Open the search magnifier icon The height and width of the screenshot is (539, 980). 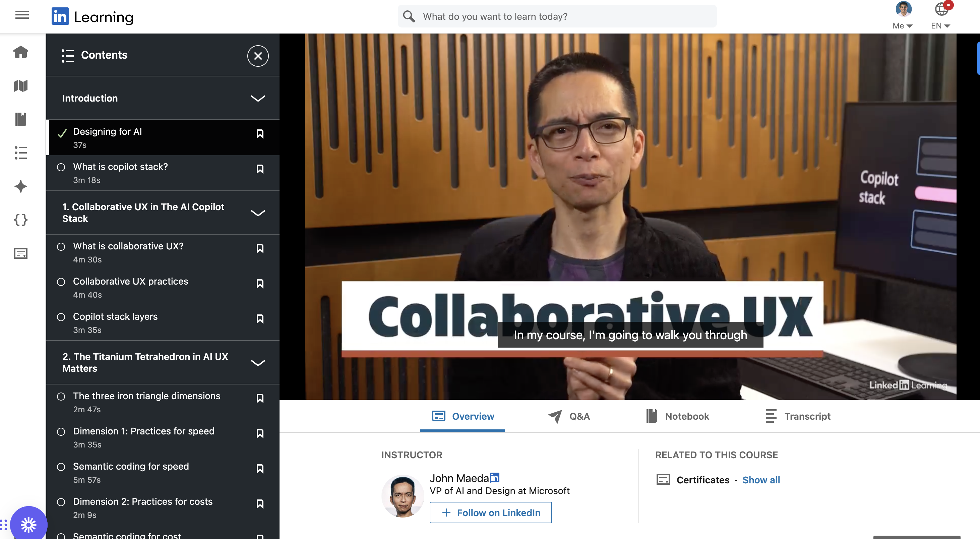tap(409, 16)
